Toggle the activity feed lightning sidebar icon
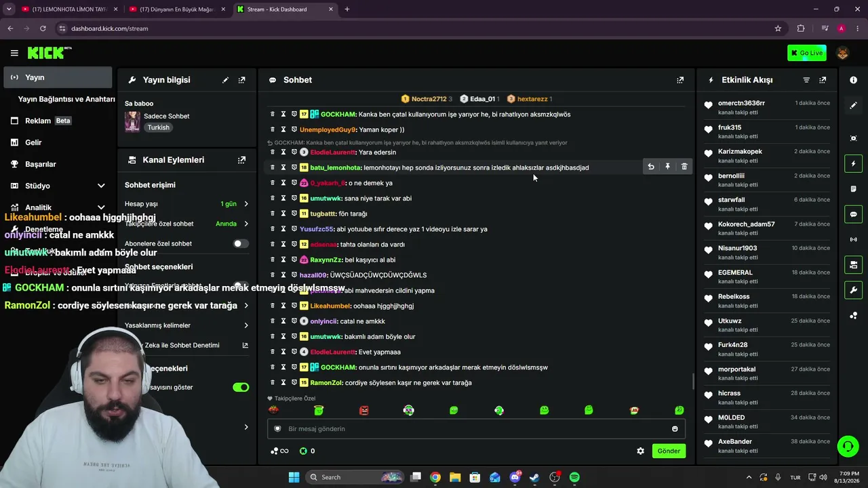This screenshot has height=488, width=868. point(853,163)
